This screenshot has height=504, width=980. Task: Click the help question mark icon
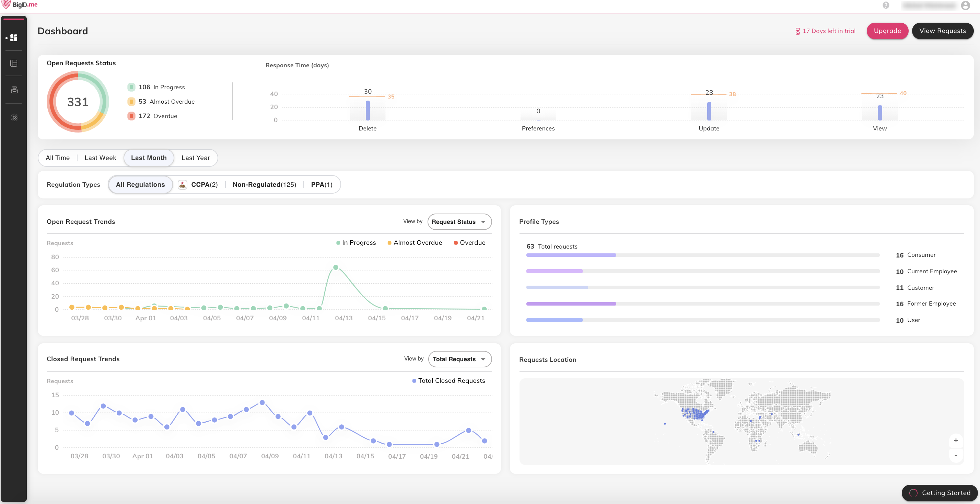(886, 5)
